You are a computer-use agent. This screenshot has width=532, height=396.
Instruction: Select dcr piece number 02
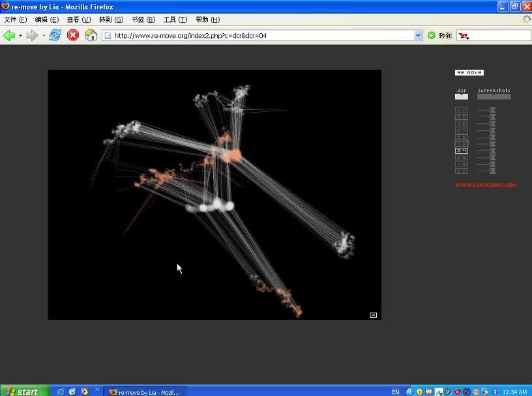point(462,164)
